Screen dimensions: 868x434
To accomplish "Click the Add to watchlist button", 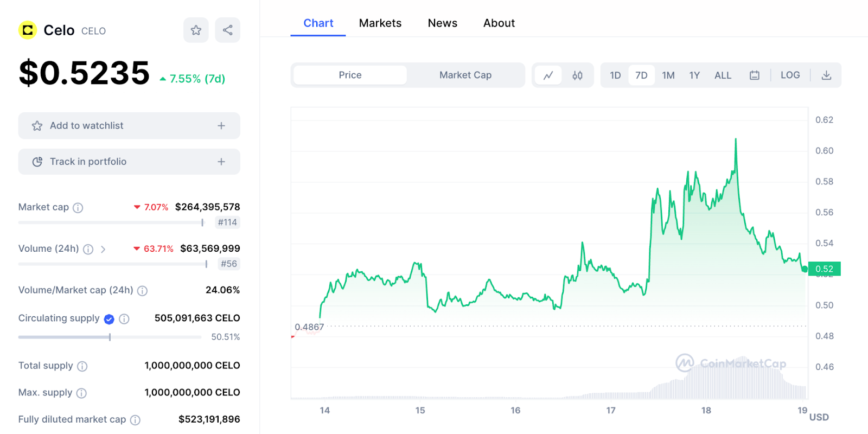I will coord(129,126).
